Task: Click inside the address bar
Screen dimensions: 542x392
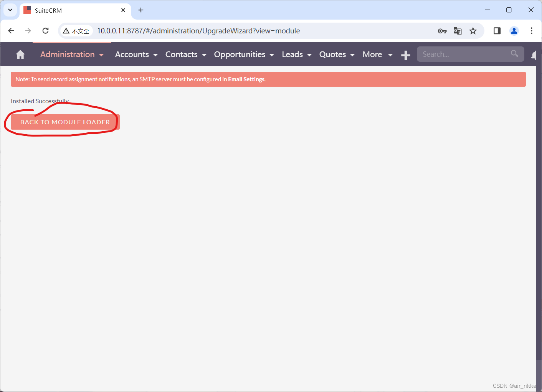Action: (x=230, y=31)
